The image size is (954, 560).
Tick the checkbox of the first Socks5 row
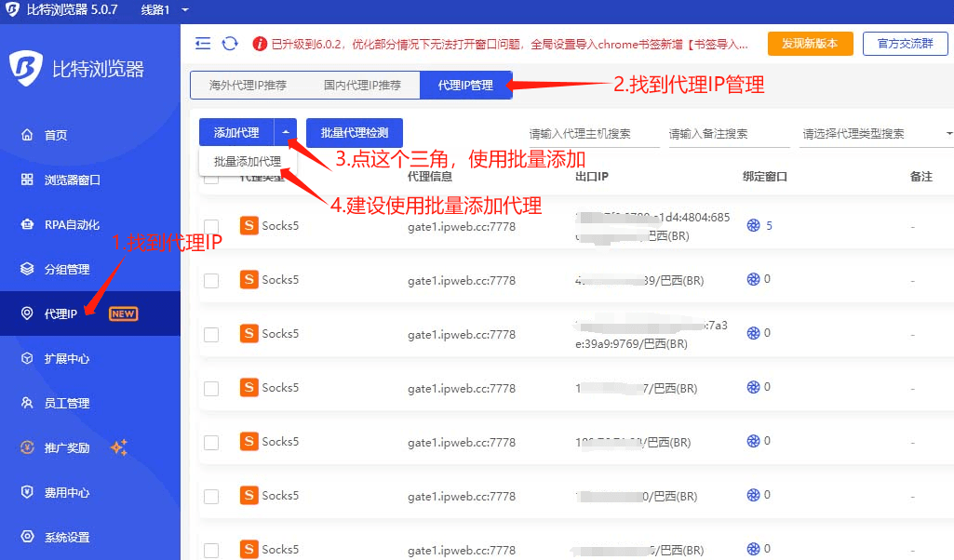click(x=211, y=226)
